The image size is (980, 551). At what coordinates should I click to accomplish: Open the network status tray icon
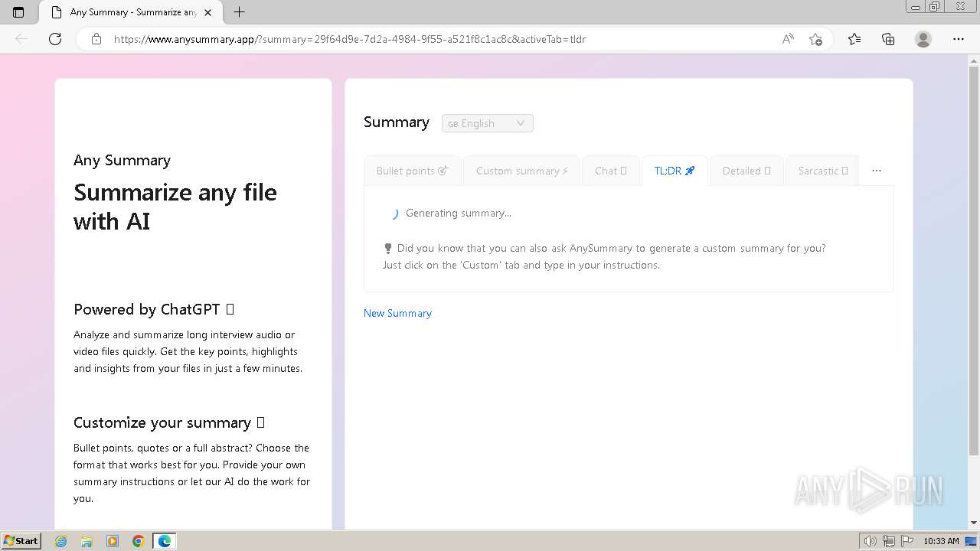tap(889, 541)
